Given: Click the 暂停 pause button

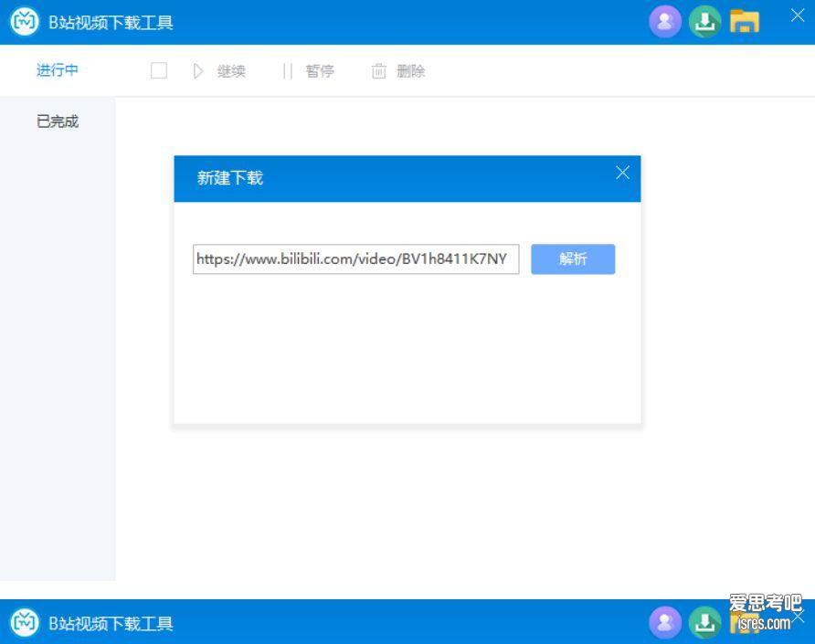Looking at the screenshot, I should 308,71.
